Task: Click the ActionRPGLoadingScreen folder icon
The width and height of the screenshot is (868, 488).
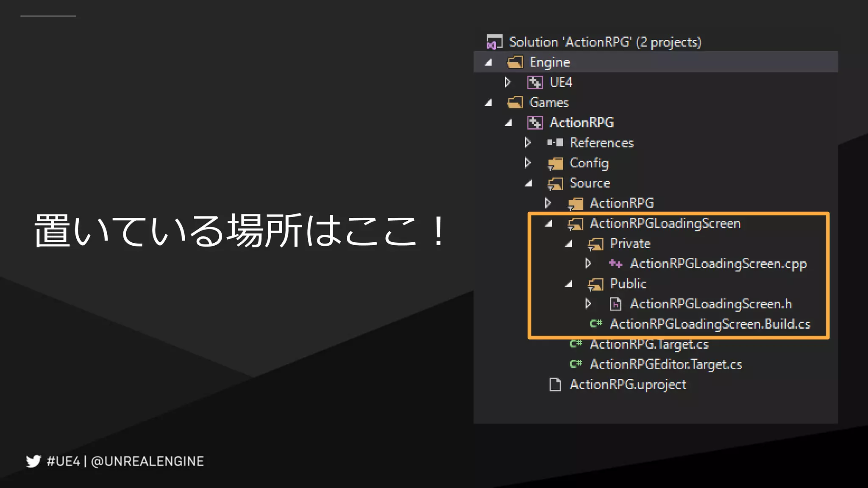Action: tap(576, 224)
